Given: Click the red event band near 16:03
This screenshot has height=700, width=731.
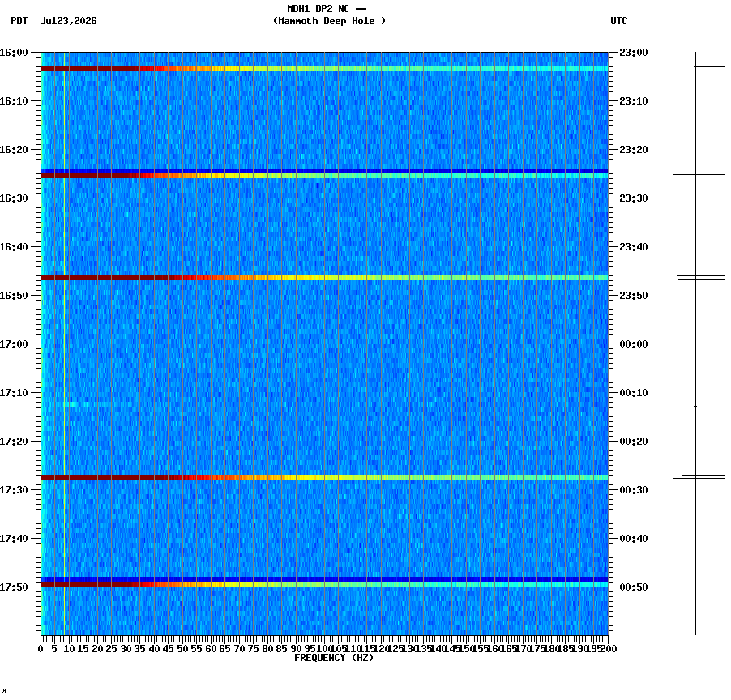Looking at the screenshot, I should tap(324, 69).
